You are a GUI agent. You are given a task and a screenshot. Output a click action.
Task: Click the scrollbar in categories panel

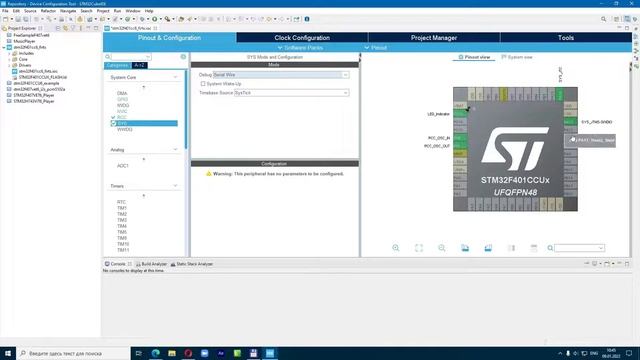click(187, 110)
